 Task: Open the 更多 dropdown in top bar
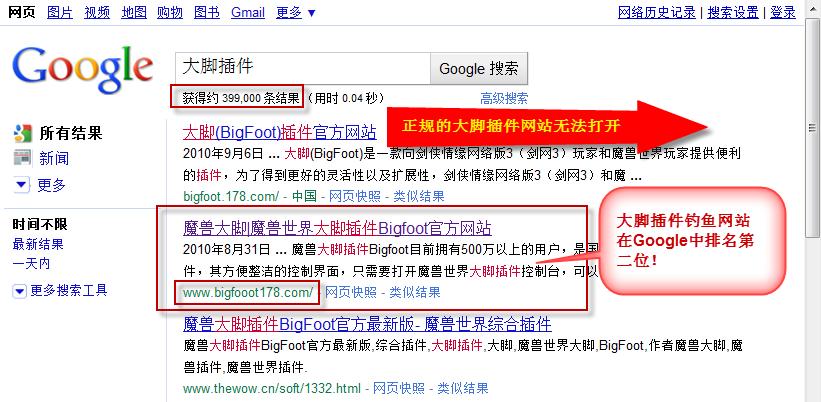(x=295, y=12)
